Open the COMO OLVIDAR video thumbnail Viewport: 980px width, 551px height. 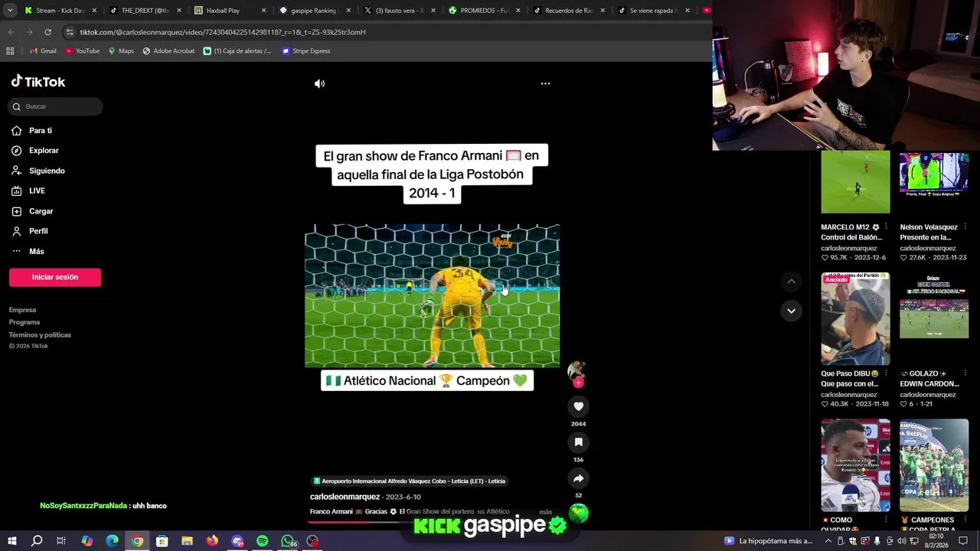(x=855, y=465)
